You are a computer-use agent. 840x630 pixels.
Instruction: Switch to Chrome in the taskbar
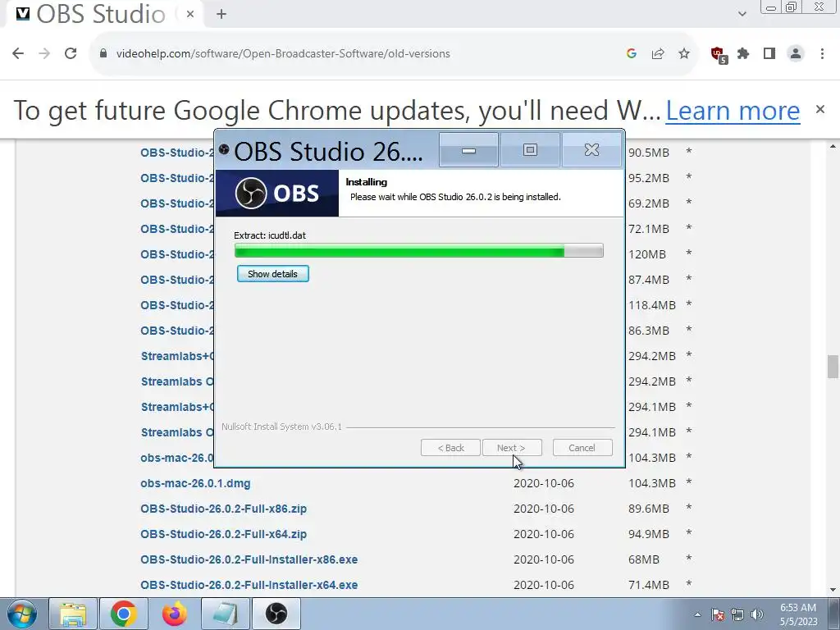click(x=124, y=614)
